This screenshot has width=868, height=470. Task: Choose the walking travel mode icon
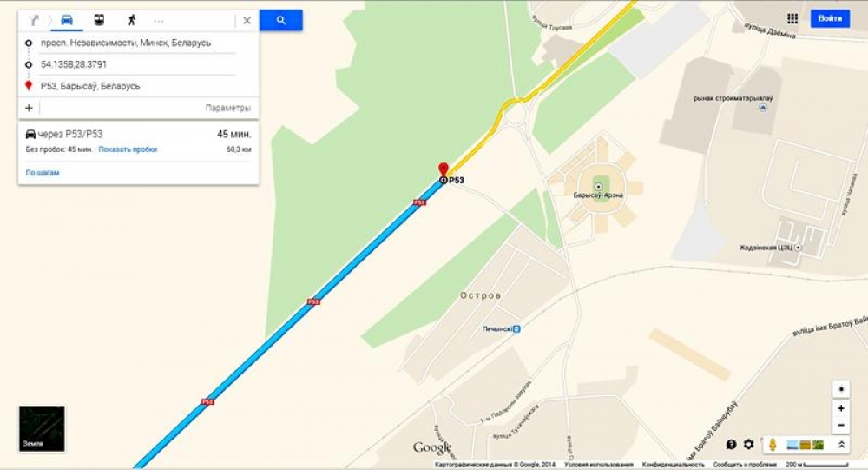132,21
